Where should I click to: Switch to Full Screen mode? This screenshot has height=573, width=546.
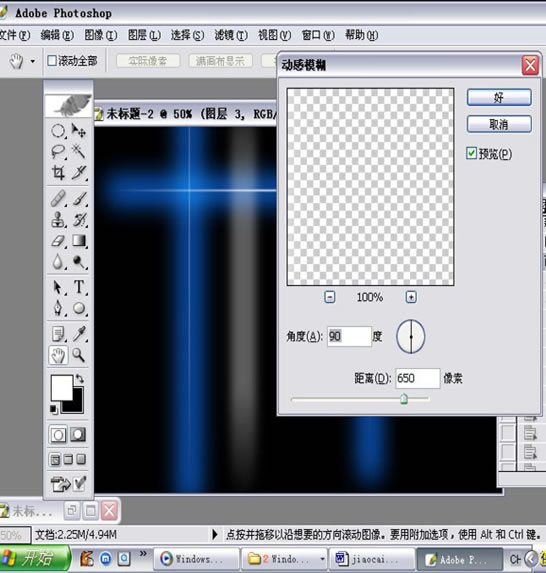pyautogui.click(x=81, y=460)
